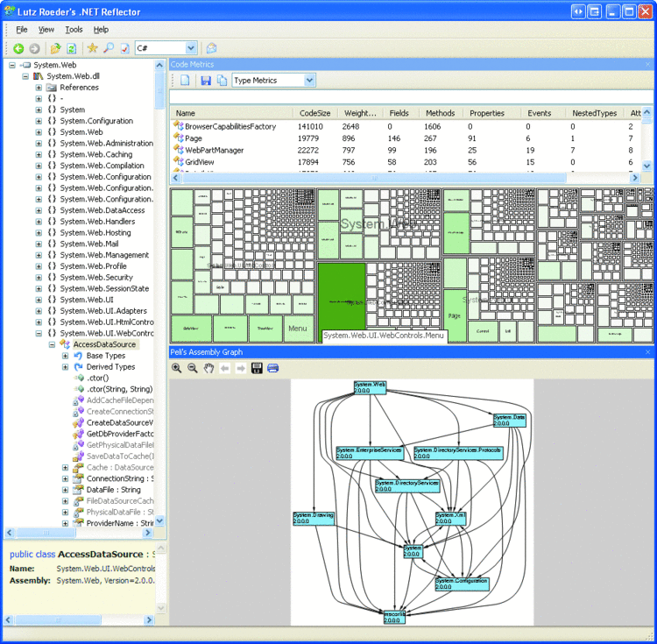Click the Derived Types icon
This screenshot has width=657, height=644.
point(78,367)
